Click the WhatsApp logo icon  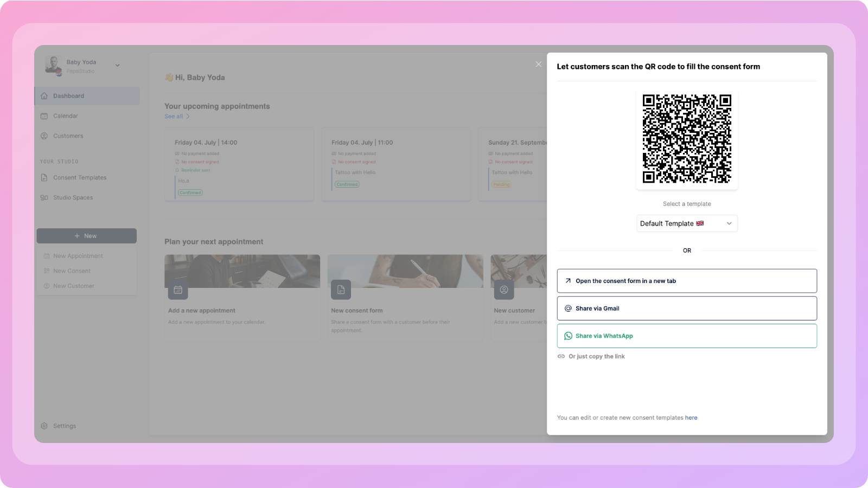click(568, 336)
